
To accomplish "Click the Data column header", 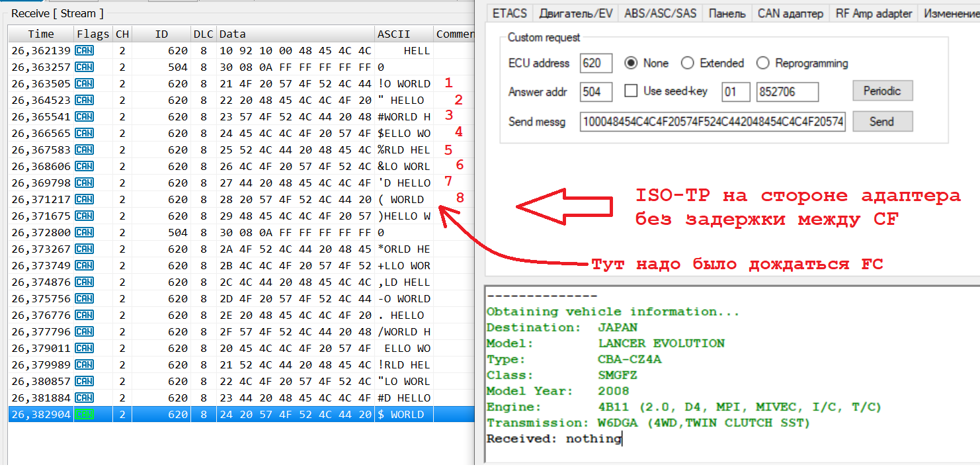I will (296, 34).
